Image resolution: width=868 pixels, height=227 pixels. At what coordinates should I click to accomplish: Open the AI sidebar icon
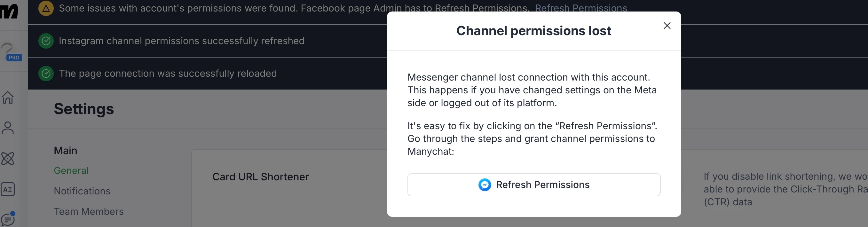pyautogui.click(x=8, y=189)
